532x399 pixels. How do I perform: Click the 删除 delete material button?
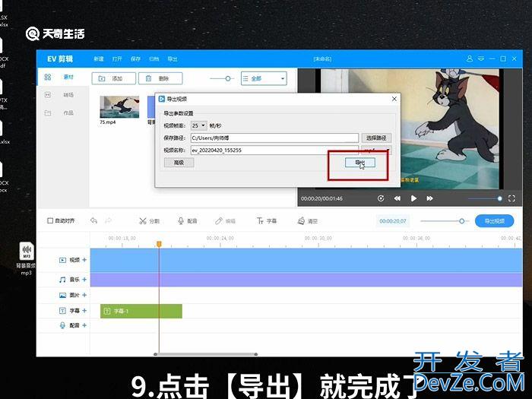point(160,78)
